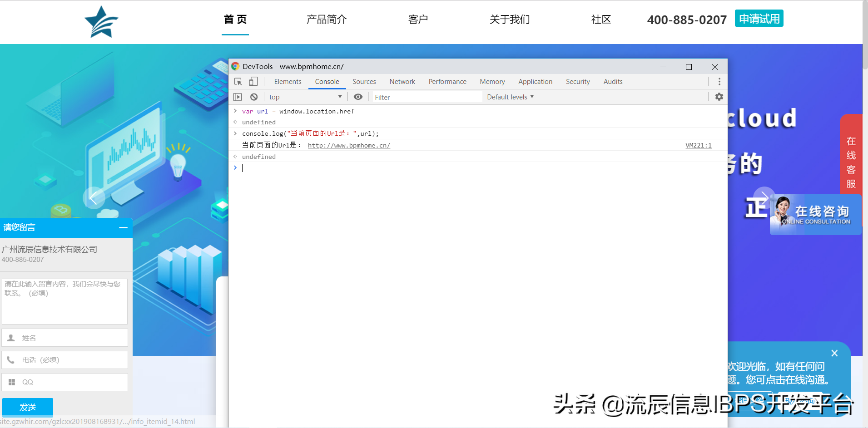Switch to the Network tab
Image resolution: width=868 pixels, height=428 pixels.
coord(402,82)
